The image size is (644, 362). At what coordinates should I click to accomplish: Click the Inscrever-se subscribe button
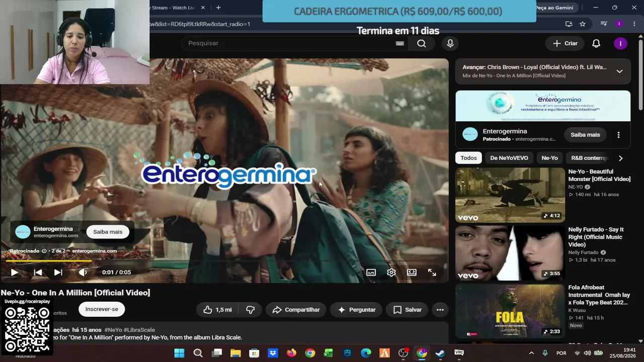click(102, 309)
